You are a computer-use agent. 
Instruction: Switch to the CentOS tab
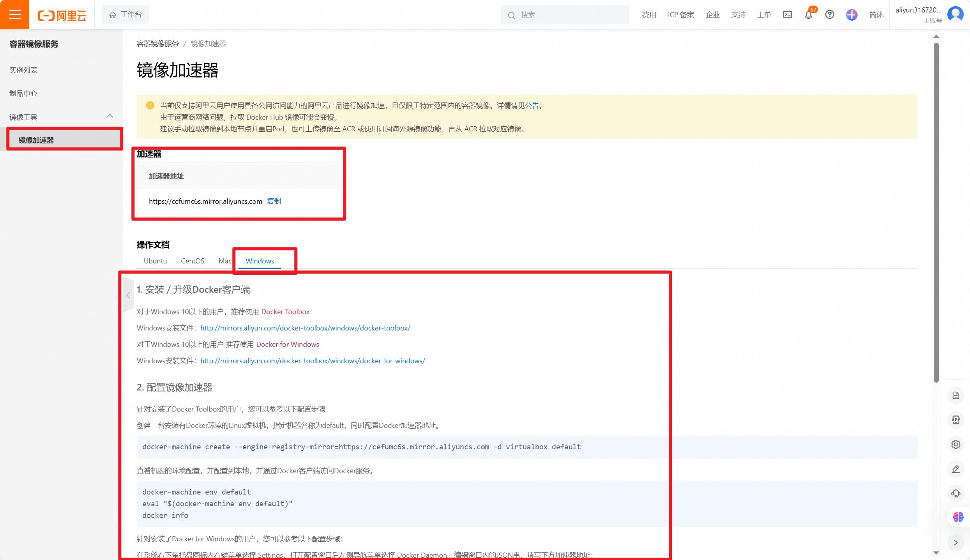(193, 261)
